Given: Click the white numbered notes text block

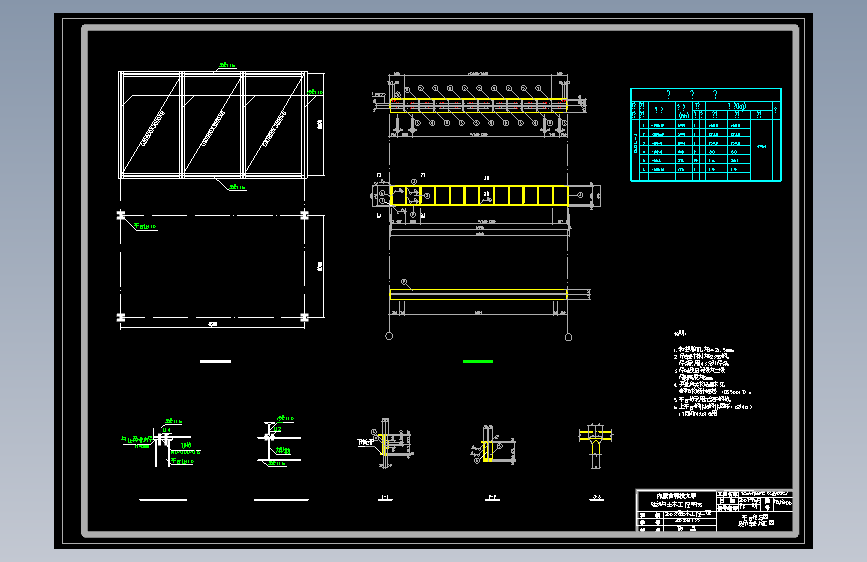Looking at the screenshot, I should point(712,374).
